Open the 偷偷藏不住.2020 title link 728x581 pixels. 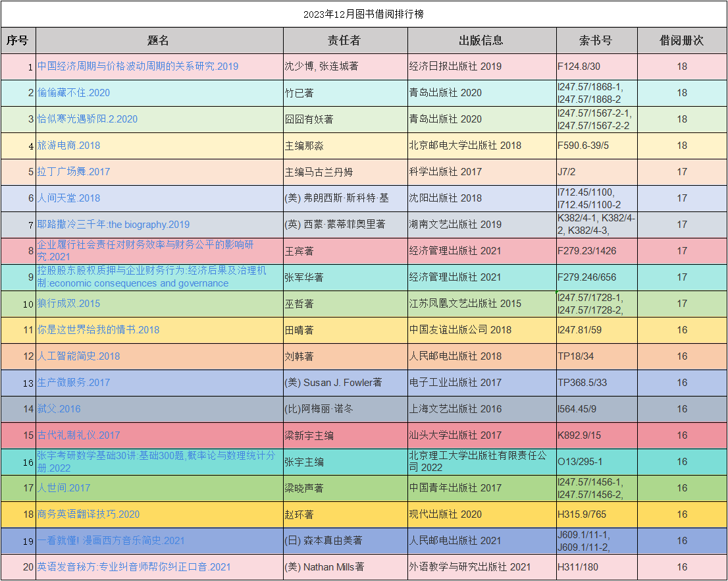point(73,93)
